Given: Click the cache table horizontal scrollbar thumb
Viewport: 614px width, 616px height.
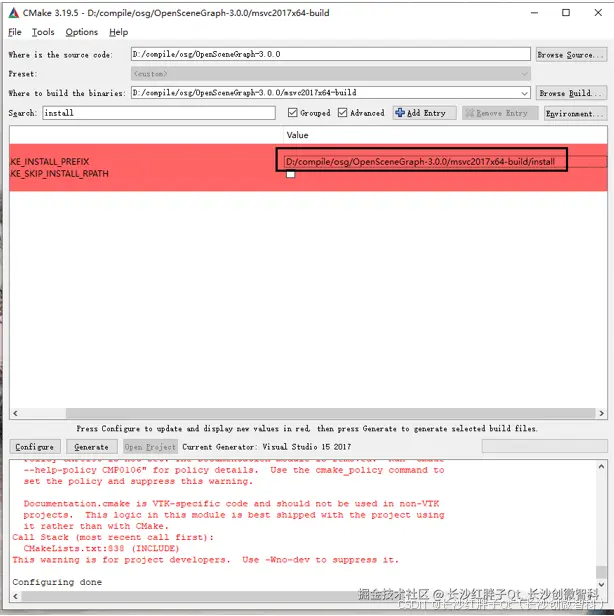Looking at the screenshot, I should (330, 413).
